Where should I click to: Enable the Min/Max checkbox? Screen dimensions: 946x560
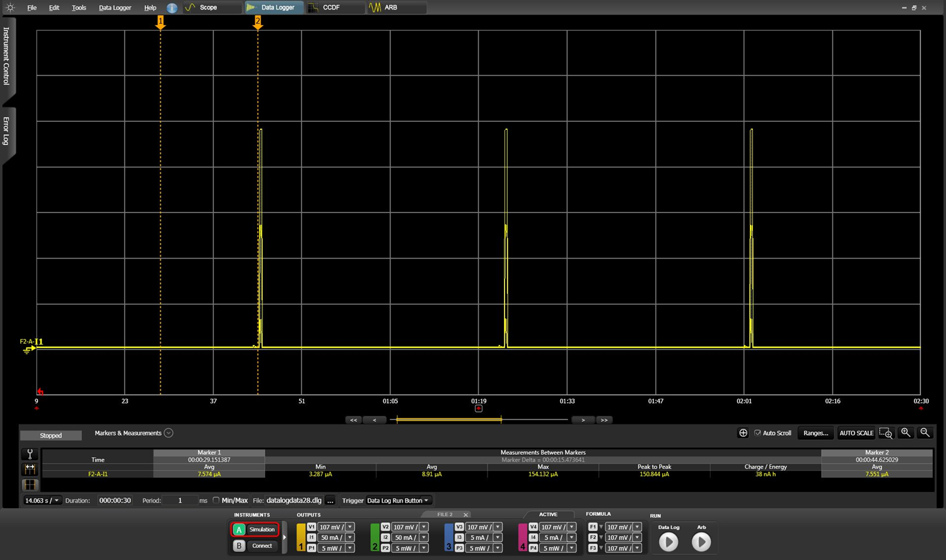point(216,500)
